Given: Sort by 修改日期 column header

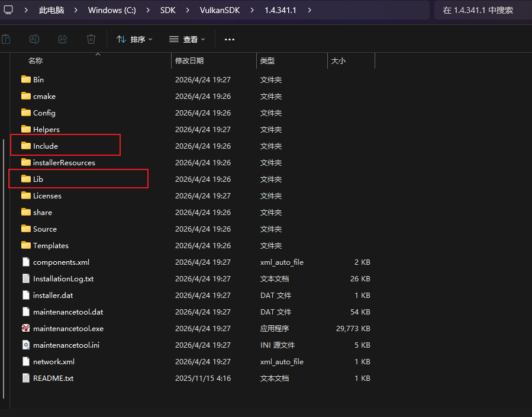Looking at the screenshot, I should pyautogui.click(x=189, y=61).
